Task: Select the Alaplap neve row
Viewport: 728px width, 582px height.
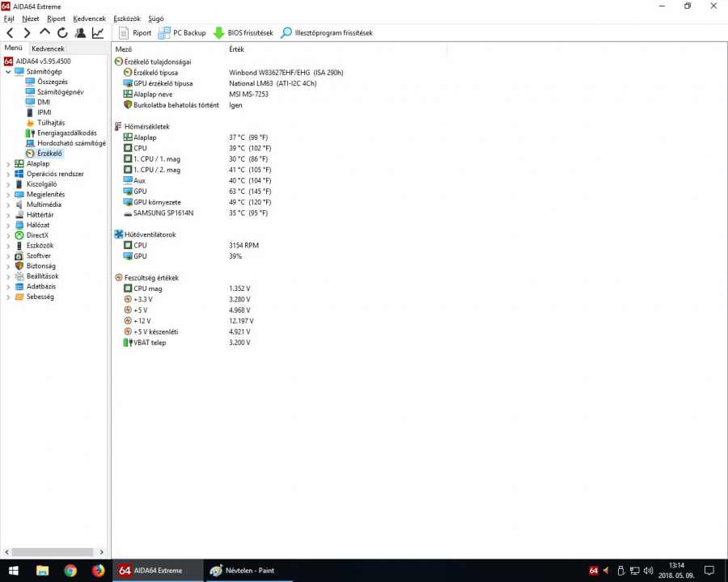Action: click(196, 95)
